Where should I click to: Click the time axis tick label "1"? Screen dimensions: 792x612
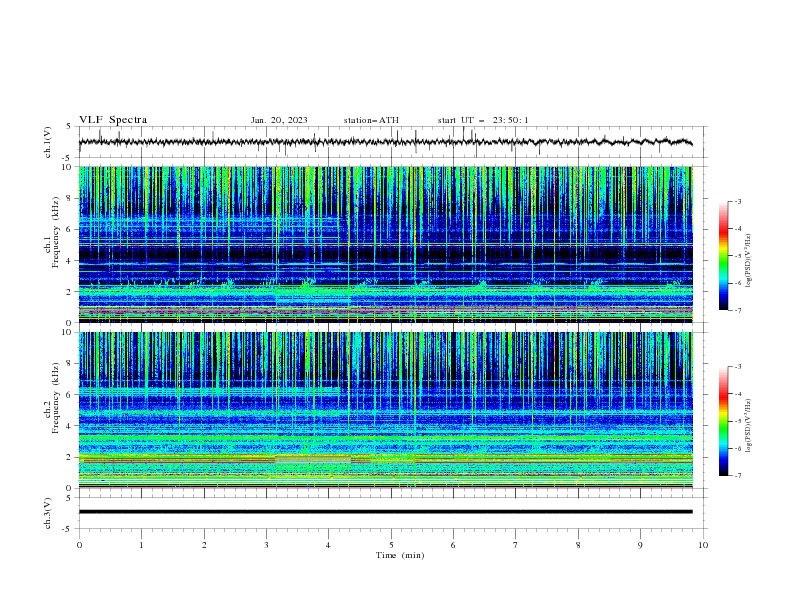coord(141,545)
